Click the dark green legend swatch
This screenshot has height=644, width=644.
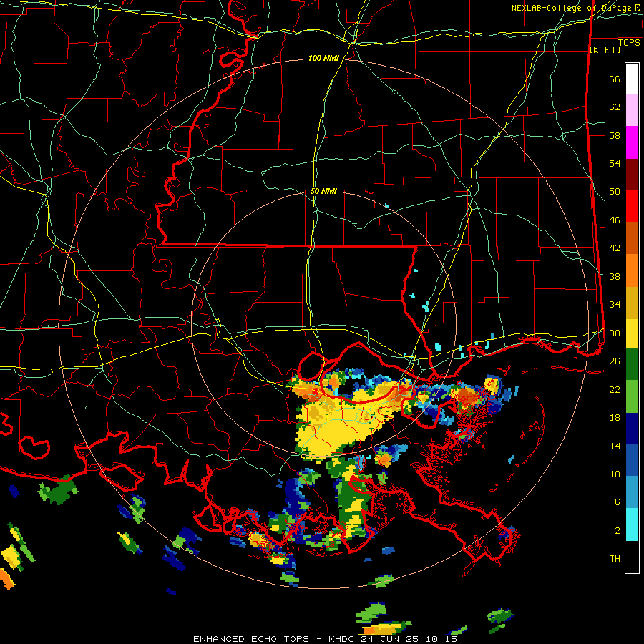pos(632,364)
